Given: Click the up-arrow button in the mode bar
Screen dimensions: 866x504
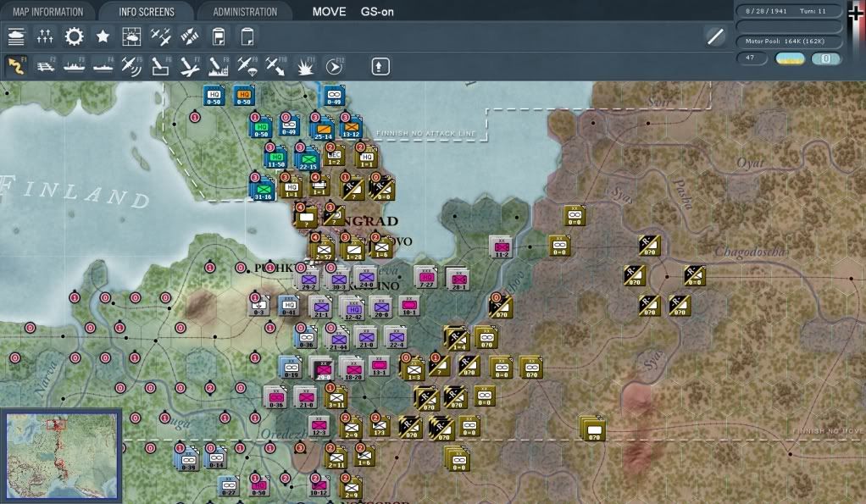Looking at the screenshot, I should point(380,67).
